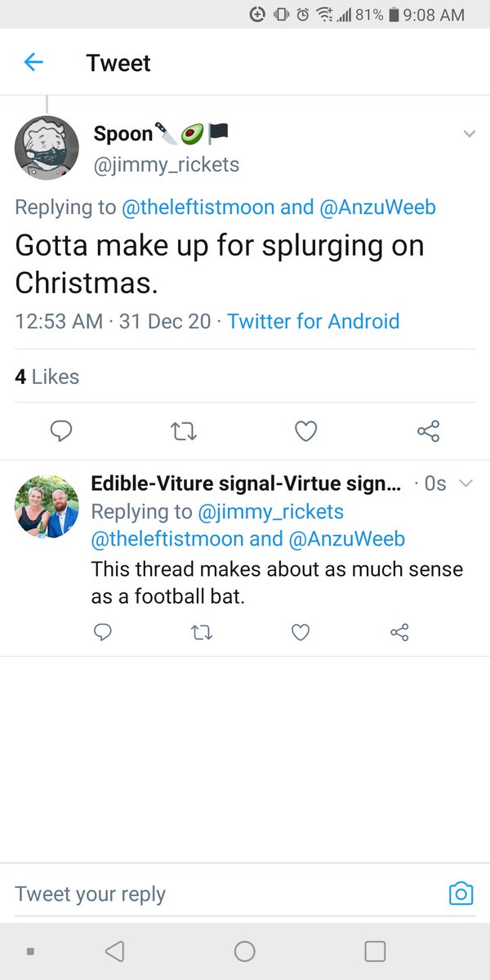Open @theleftistmoon profile link in main tweet
Viewport: 490px width, 980px height.
click(198, 207)
